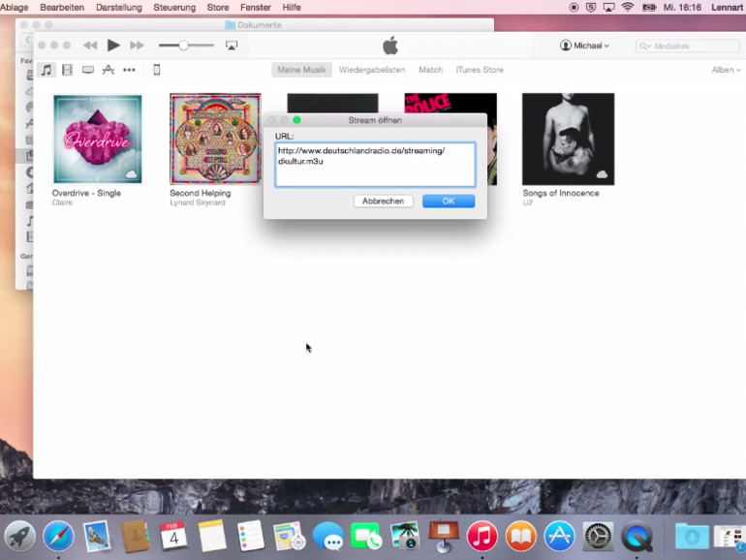The width and height of the screenshot is (746, 560).
Task: Skip back with the rewind button
Action: point(90,46)
